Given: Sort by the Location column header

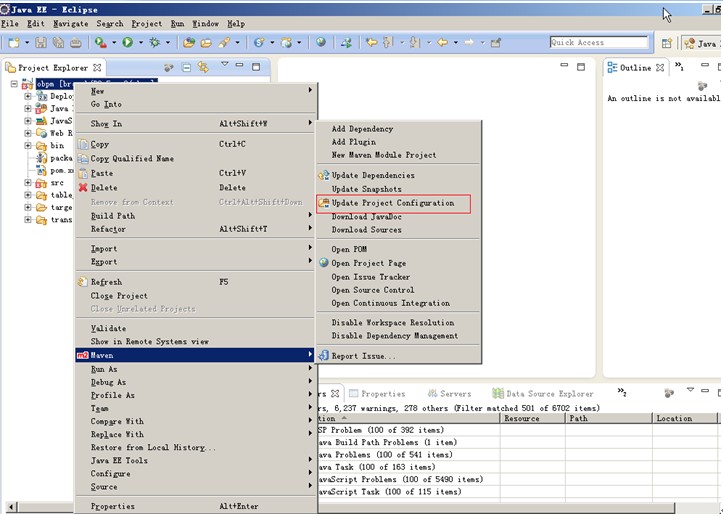Looking at the screenshot, I should point(685,418).
